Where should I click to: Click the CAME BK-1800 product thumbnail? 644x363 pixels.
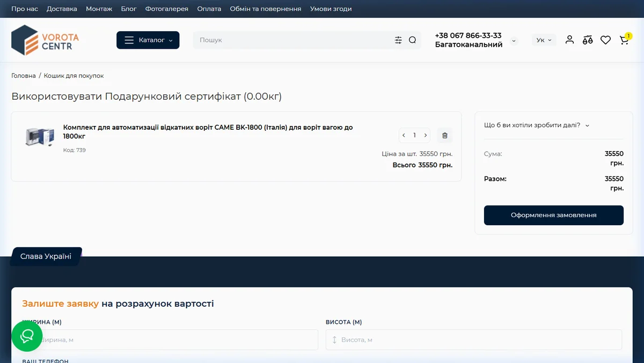tap(40, 137)
